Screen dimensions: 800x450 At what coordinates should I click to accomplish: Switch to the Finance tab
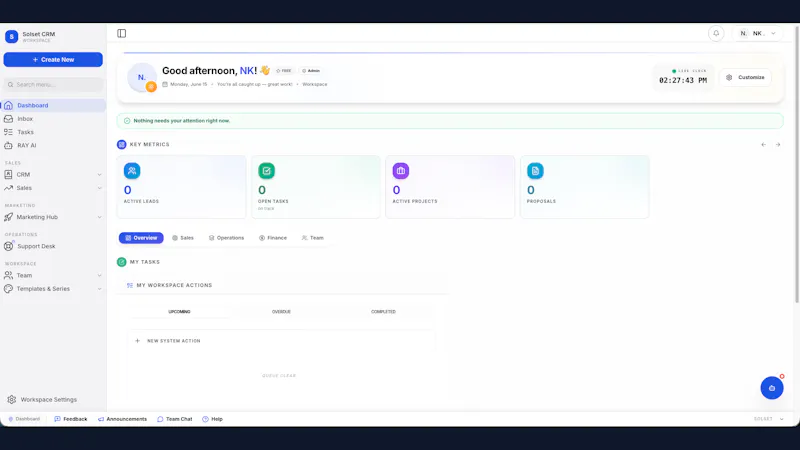[273, 238]
